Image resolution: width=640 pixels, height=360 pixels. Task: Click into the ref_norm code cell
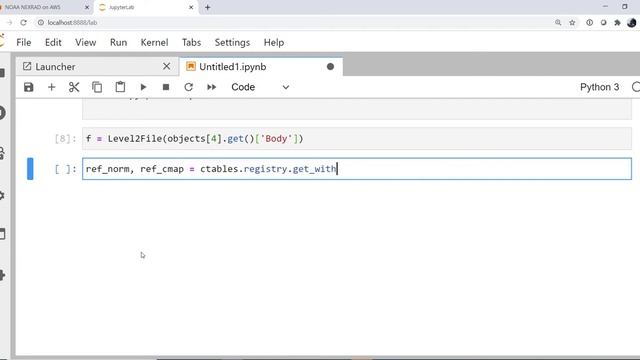pyautogui.click(x=357, y=169)
